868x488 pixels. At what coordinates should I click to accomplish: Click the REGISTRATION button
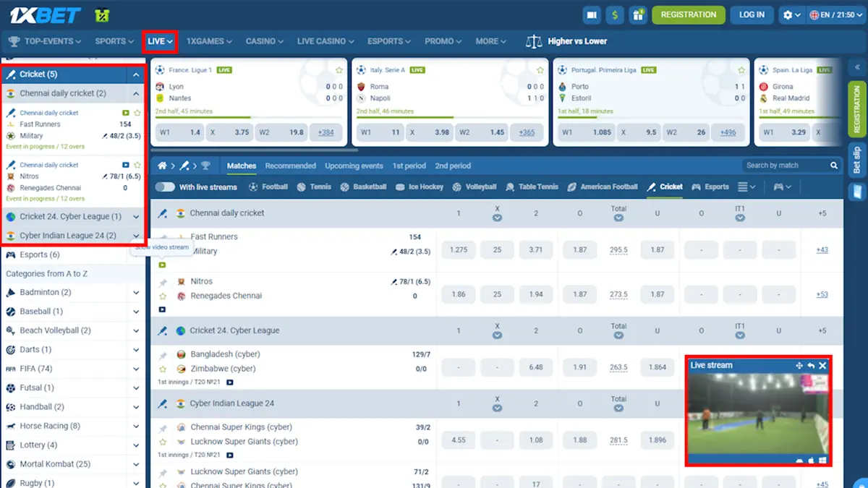click(688, 14)
